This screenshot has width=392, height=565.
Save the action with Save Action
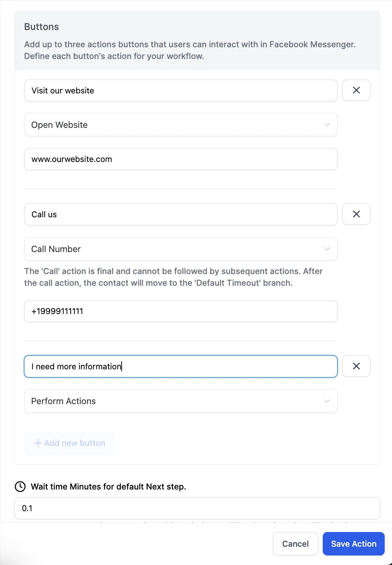pyautogui.click(x=354, y=544)
